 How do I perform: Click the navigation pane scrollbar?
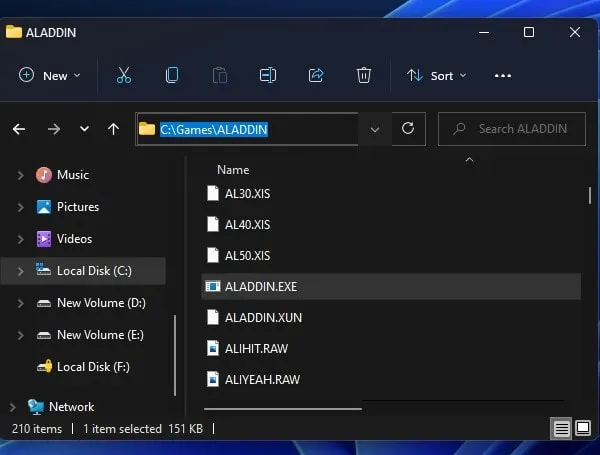point(175,356)
